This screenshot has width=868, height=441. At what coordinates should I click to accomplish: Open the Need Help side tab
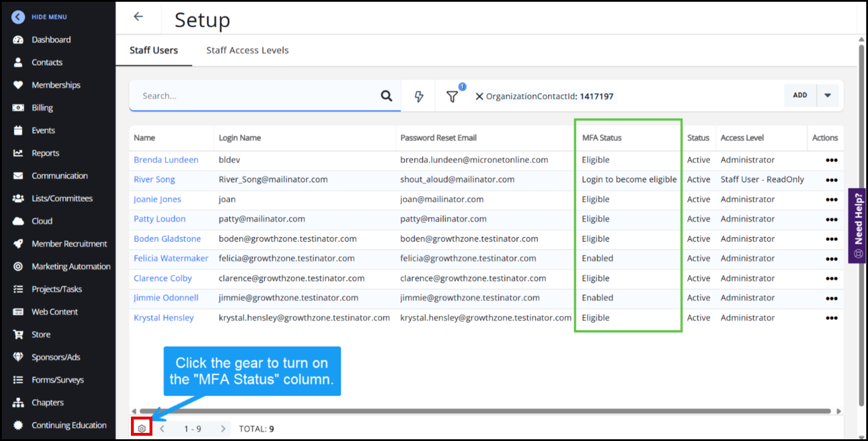(x=858, y=225)
